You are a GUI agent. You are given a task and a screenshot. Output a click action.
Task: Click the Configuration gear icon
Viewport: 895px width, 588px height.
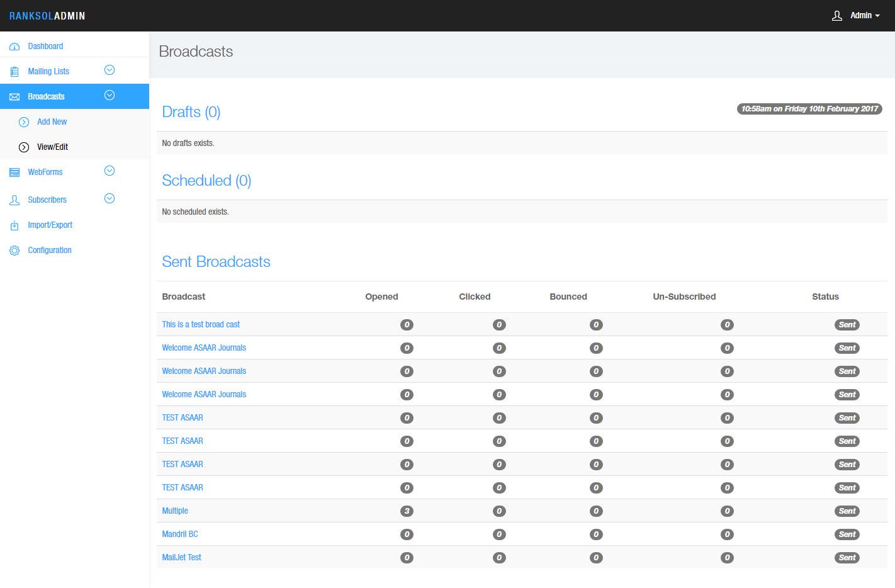pos(14,251)
